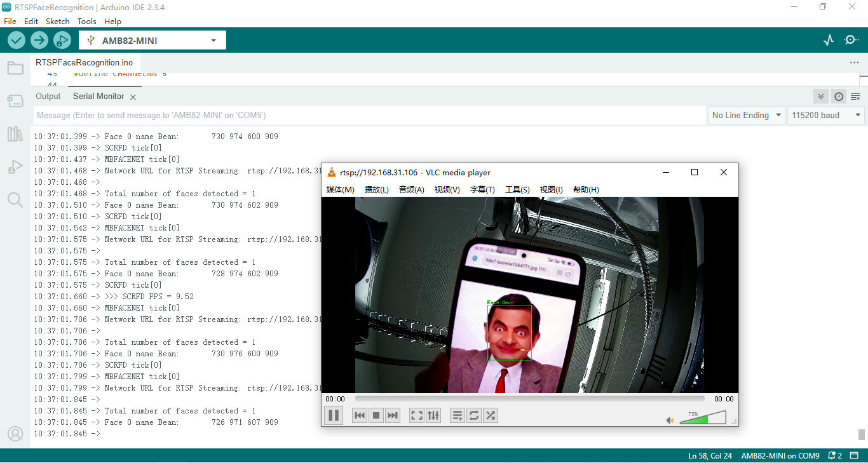Click the Upload arrow button
This screenshot has height=463, width=868.
pos(39,40)
